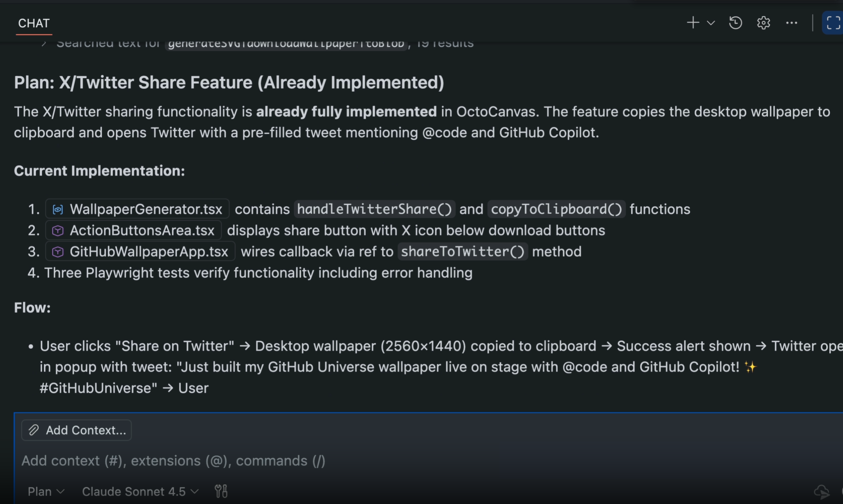Open the more actions ellipsis menu

[791, 23]
